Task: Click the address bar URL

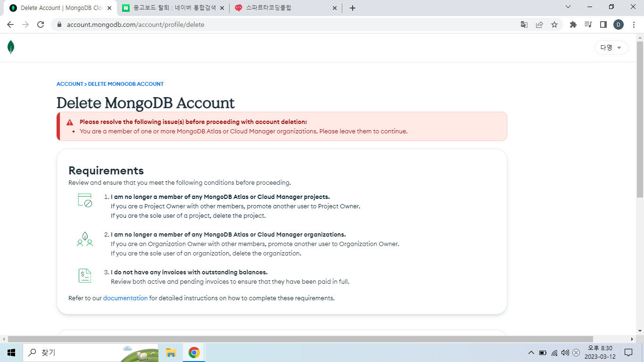Action: (x=136, y=25)
